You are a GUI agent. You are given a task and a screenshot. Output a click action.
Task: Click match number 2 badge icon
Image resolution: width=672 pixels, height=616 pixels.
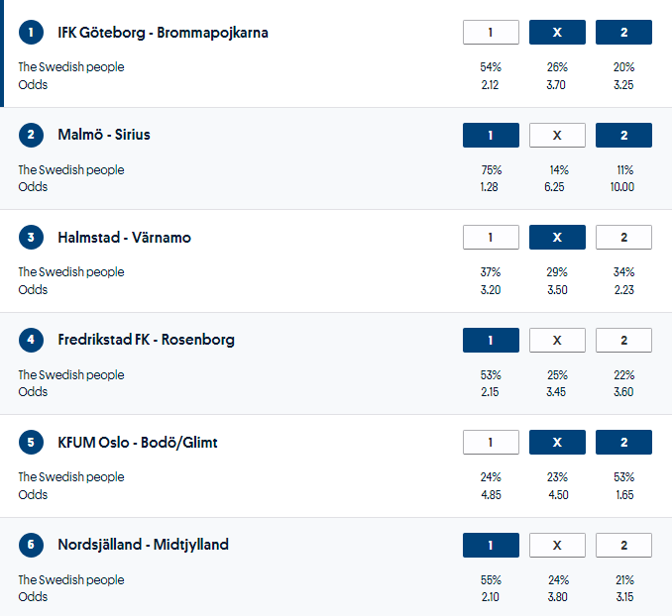coord(31,135)
